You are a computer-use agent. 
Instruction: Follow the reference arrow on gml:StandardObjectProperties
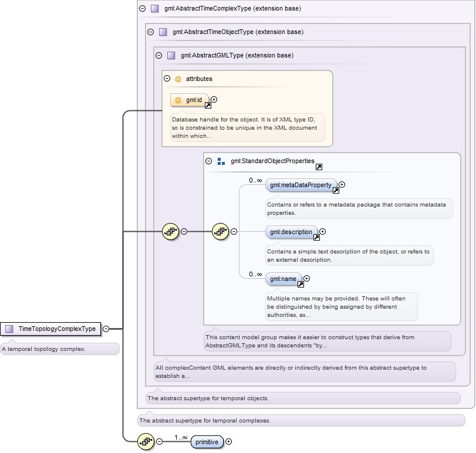click(x=319, y=167)
